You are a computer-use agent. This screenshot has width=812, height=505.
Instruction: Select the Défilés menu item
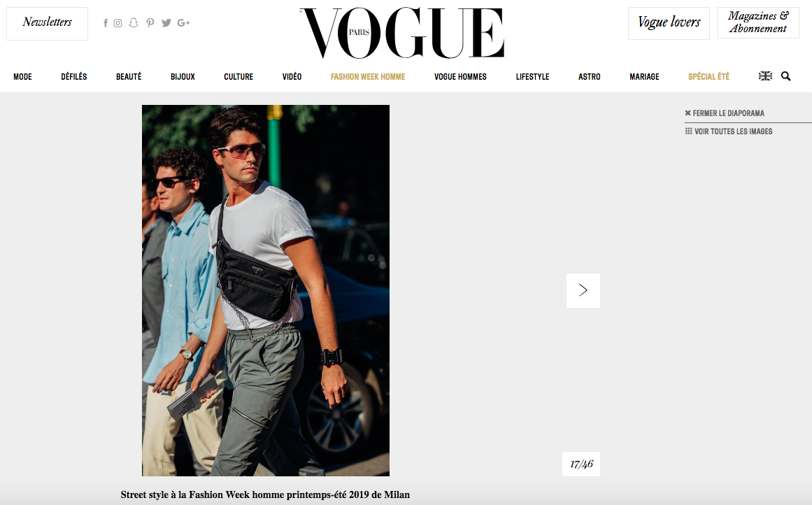pos(74,77)
